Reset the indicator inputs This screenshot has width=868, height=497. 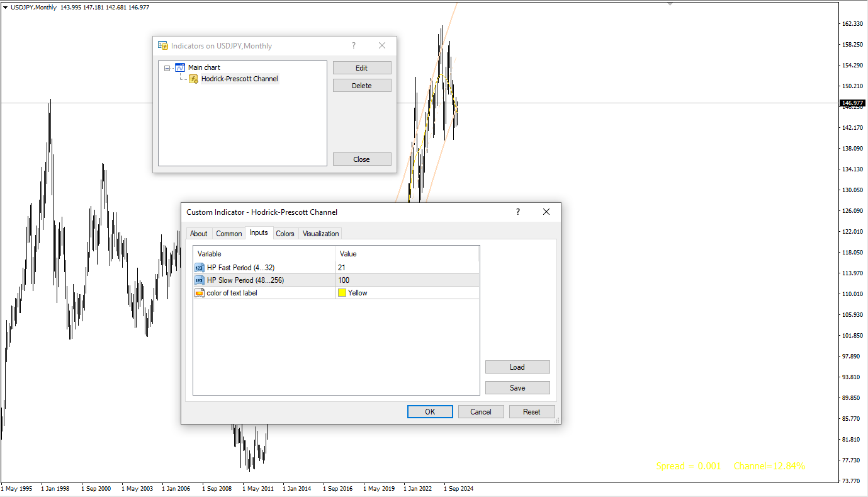pos(532,412)
